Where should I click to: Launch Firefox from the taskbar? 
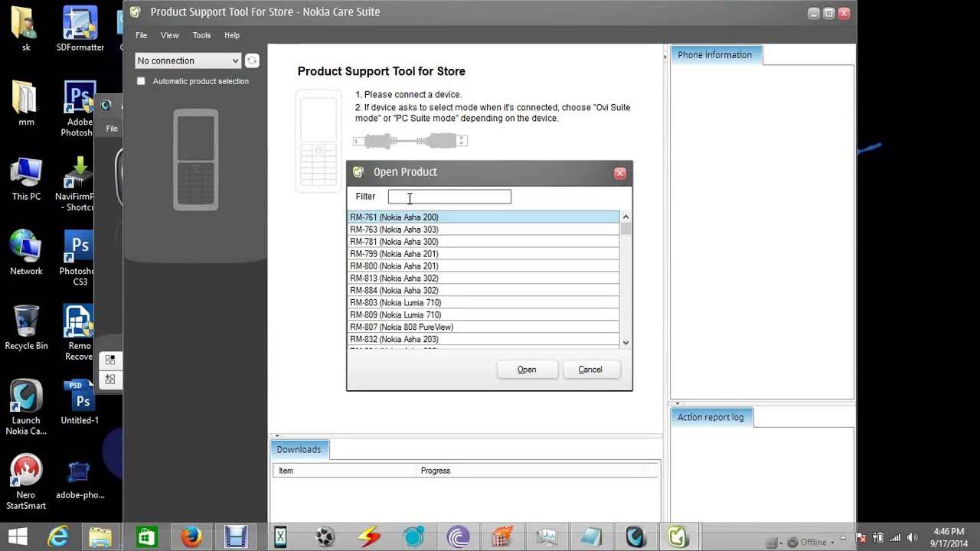191,537
